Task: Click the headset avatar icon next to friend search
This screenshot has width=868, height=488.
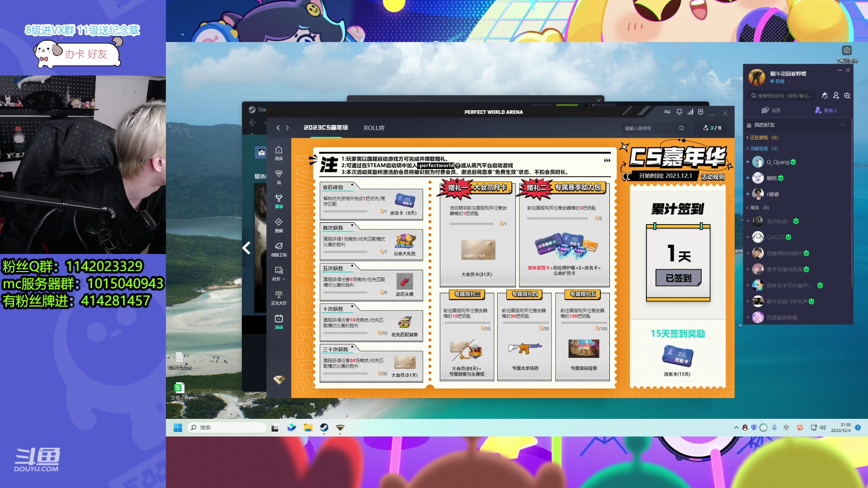Action: pyautogui.click(x=825, y=96)
